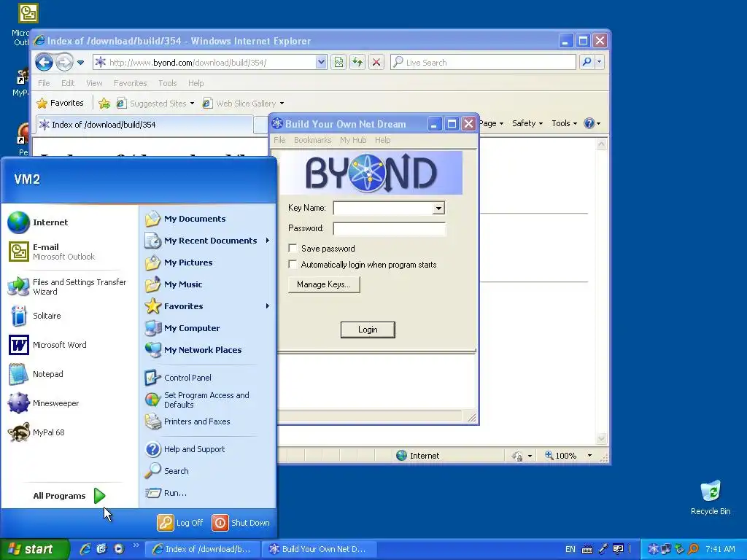Open BYOND Bookmarks menu
Image resolution: width=747 pixels, height=560 pixels.
(312, 140)
